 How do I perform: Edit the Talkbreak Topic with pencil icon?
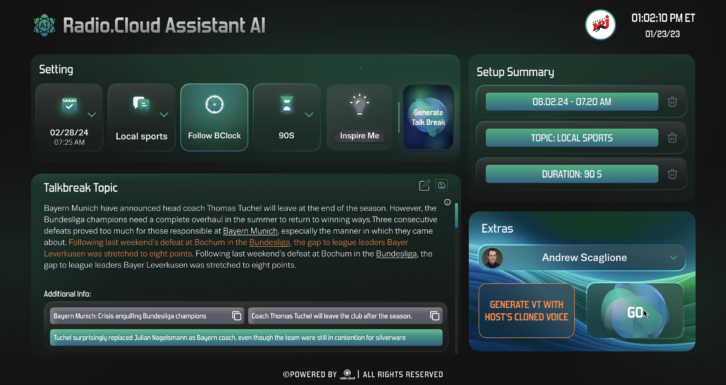(424, 186)
